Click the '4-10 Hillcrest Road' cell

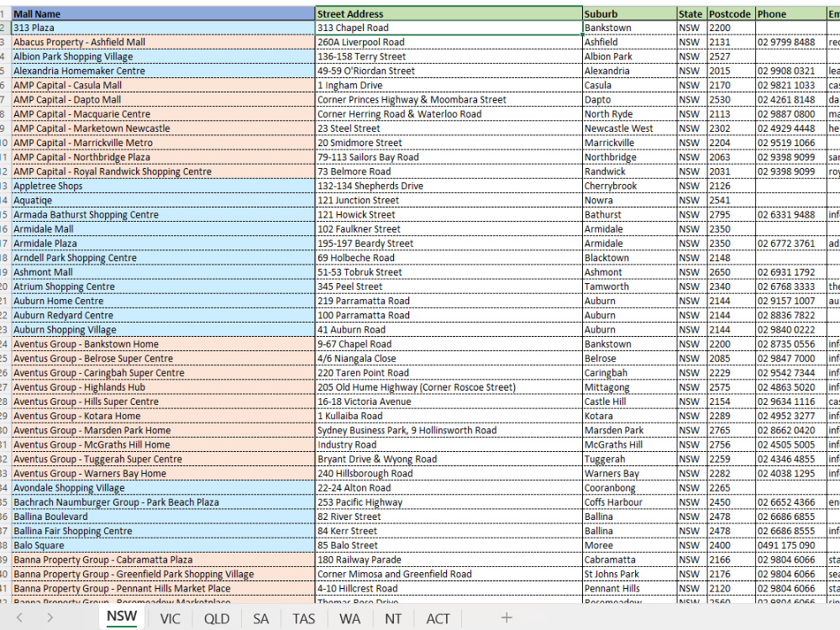(x=449, y=588)
